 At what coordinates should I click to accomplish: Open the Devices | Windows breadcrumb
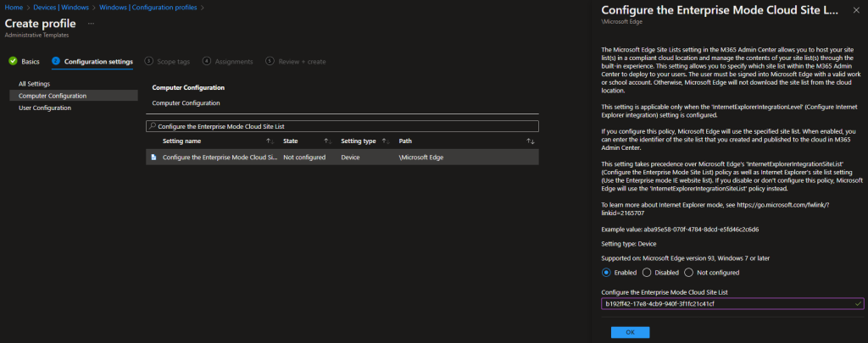coord(61,8)
